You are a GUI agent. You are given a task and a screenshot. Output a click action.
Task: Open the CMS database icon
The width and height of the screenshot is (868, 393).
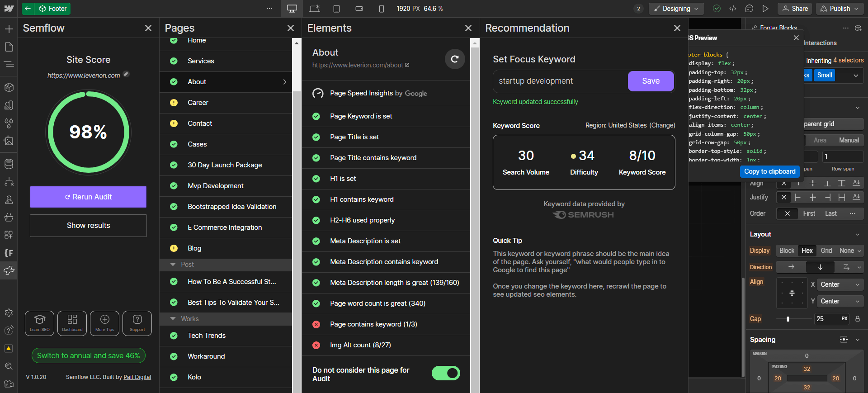(x=9, y=164)
